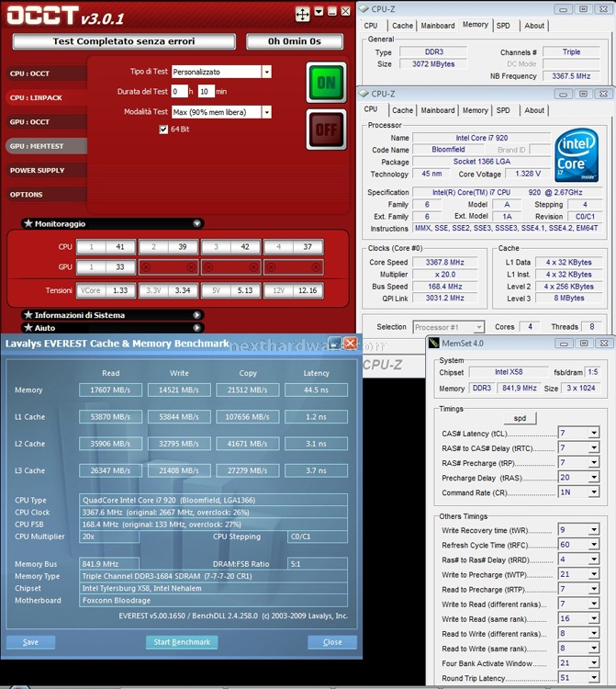616x689 pixels.
Task: Click Start Benchmark in EVEREST
Action: [182, 642]
